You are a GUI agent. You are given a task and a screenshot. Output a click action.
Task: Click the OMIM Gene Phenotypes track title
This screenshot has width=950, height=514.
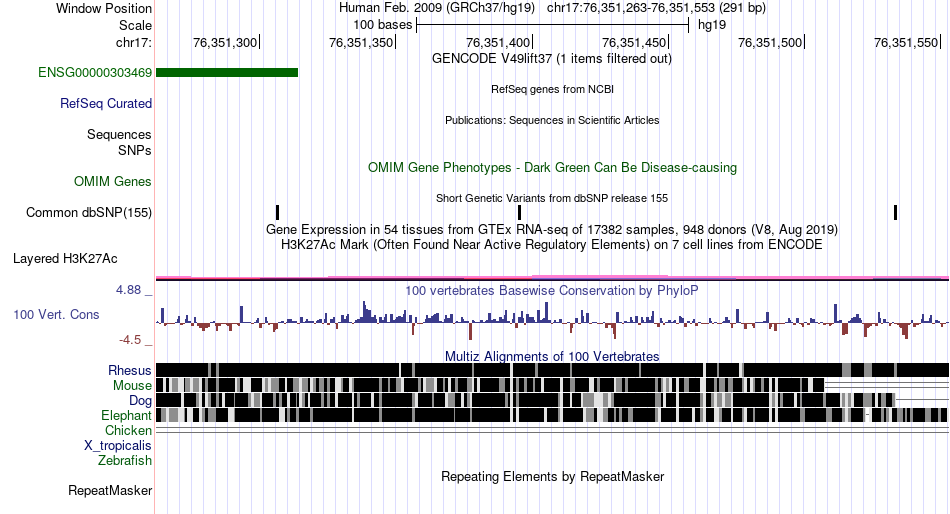[x=552, y=167]
